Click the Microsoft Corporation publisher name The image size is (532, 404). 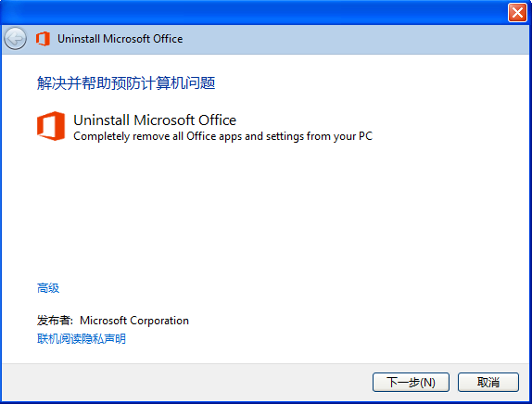134,321
